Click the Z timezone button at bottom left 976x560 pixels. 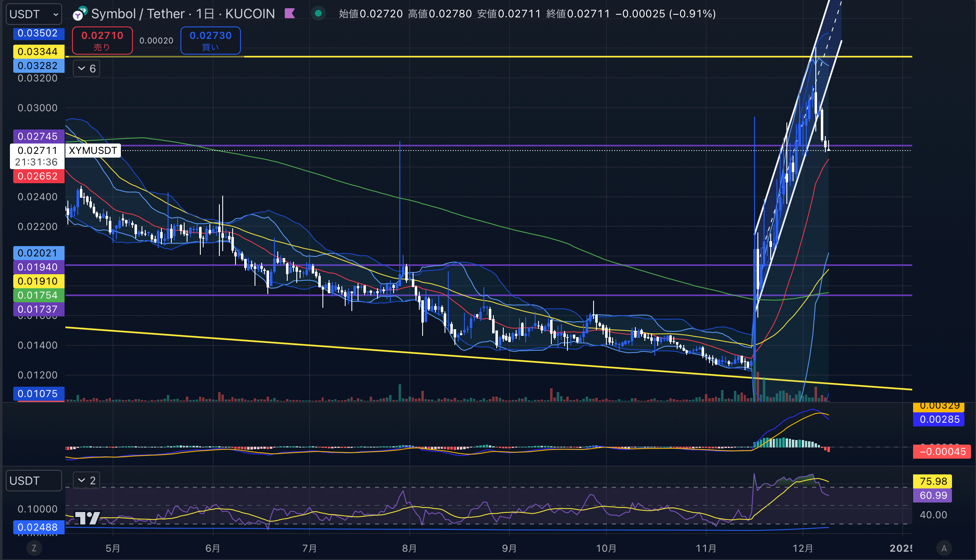tap(34, 548)
